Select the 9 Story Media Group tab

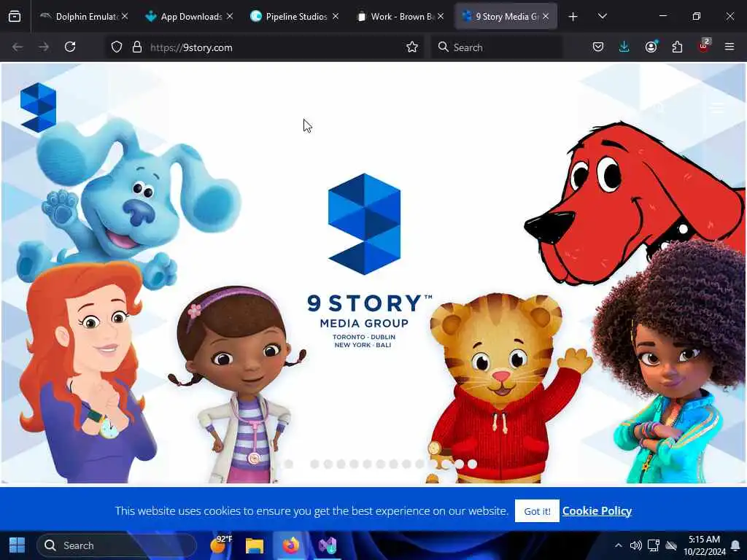[x=505, y=17]
